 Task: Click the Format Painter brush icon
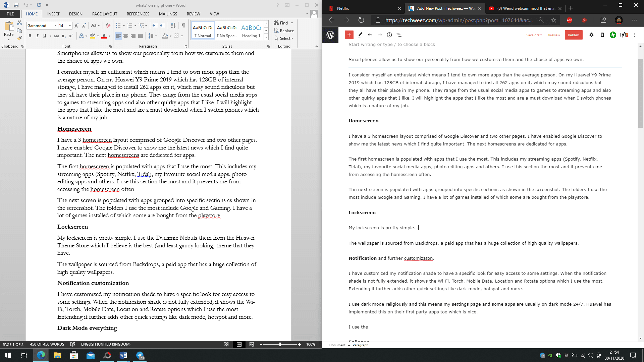19,38
